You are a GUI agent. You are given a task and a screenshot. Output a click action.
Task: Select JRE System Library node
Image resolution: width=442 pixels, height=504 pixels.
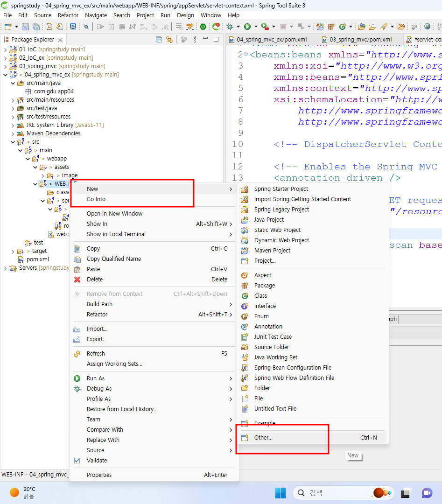(65, 125)
